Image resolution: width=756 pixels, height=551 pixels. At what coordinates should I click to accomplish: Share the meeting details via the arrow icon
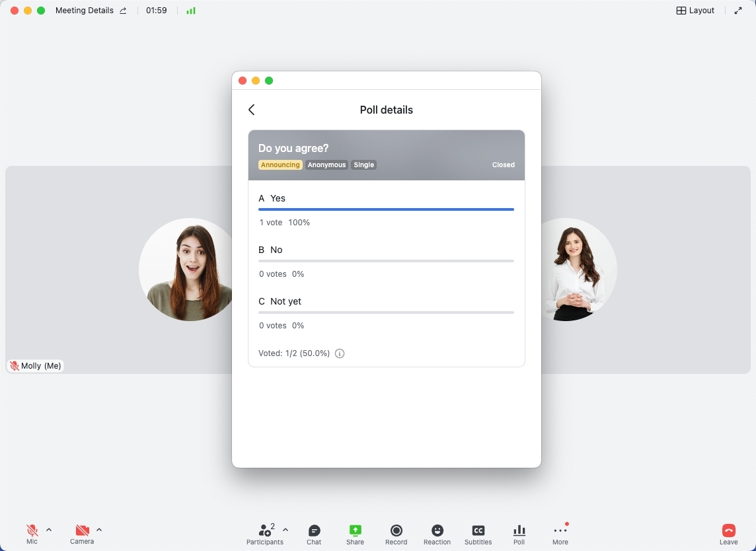click(x=122, y=11)
